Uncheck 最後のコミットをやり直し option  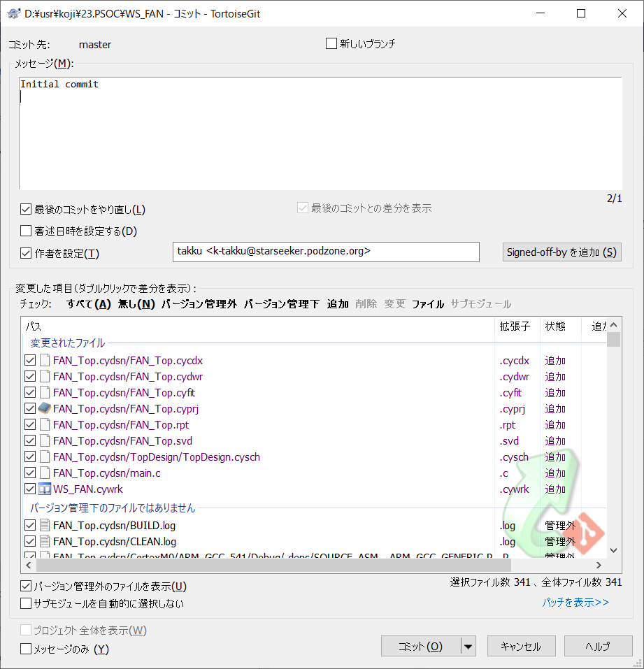pyautogui.click(x=27, y=209)
